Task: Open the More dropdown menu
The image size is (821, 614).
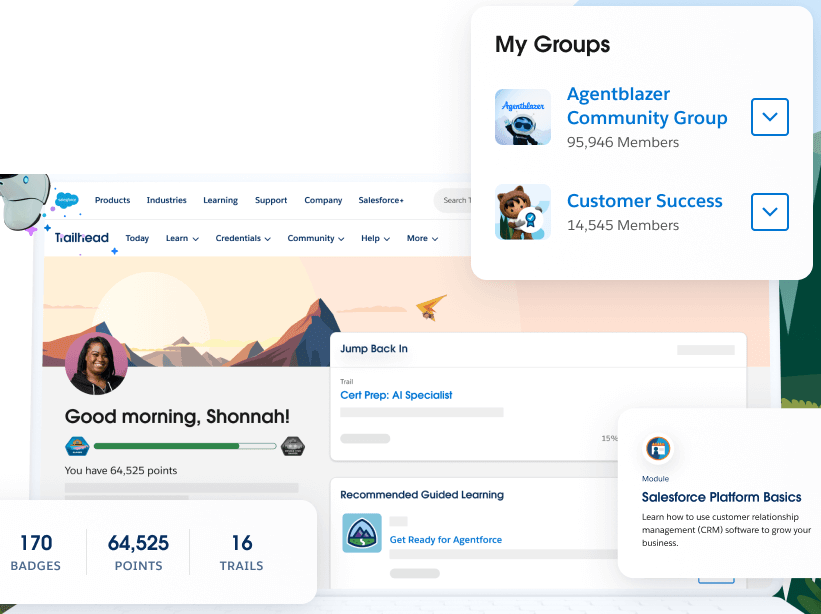Action: (x=422, y=238)
